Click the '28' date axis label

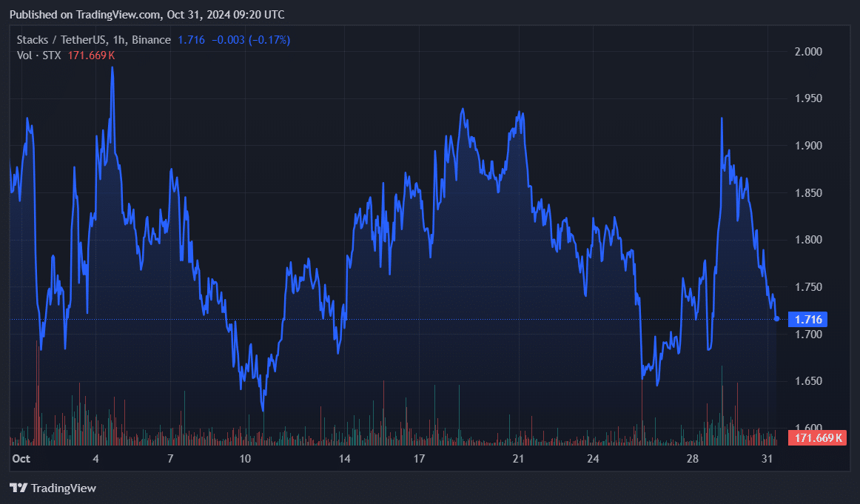693,458
